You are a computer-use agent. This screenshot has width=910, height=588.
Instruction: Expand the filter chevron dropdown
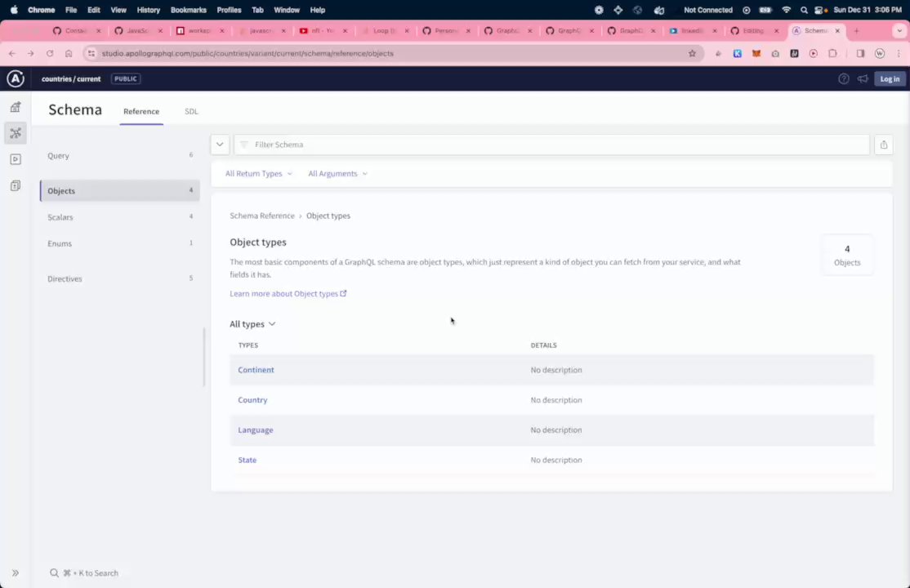tap(220, 145)
